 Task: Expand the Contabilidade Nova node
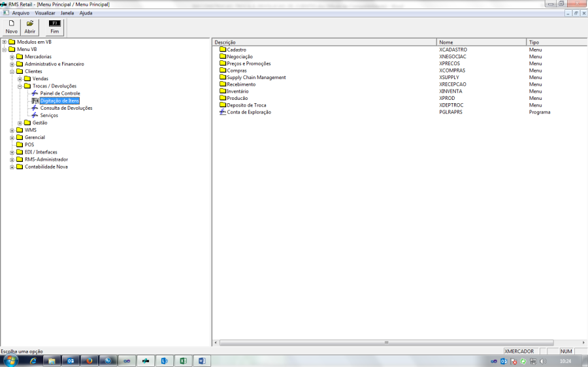coord(12,167)
